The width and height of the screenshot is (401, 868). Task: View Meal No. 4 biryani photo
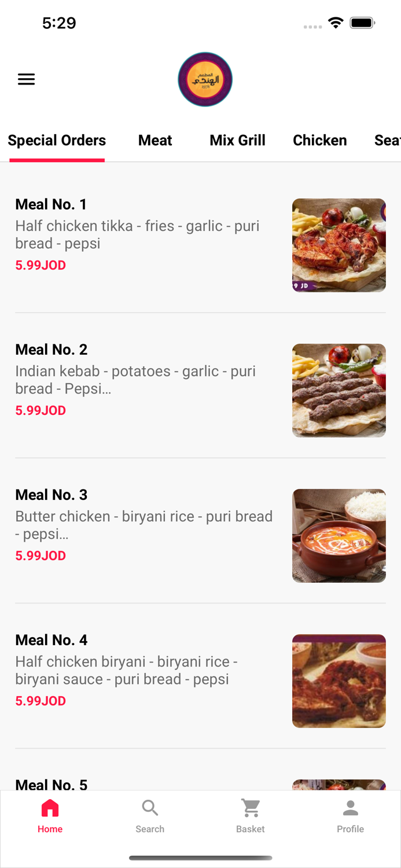[x=339, y=681]
